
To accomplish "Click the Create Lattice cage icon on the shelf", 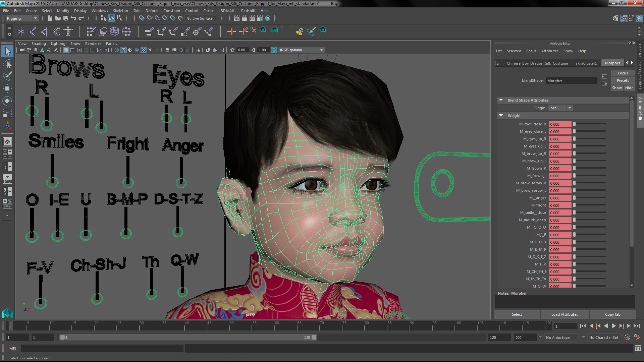I will (114, 32).
